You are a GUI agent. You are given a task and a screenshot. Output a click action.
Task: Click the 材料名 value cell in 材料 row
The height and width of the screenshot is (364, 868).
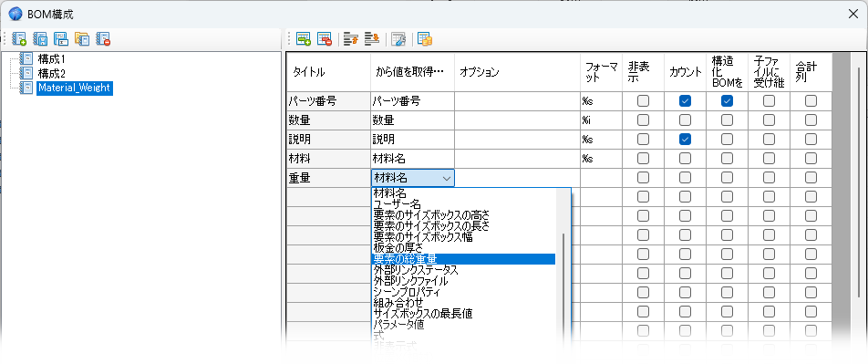click(x=412, y=159)
